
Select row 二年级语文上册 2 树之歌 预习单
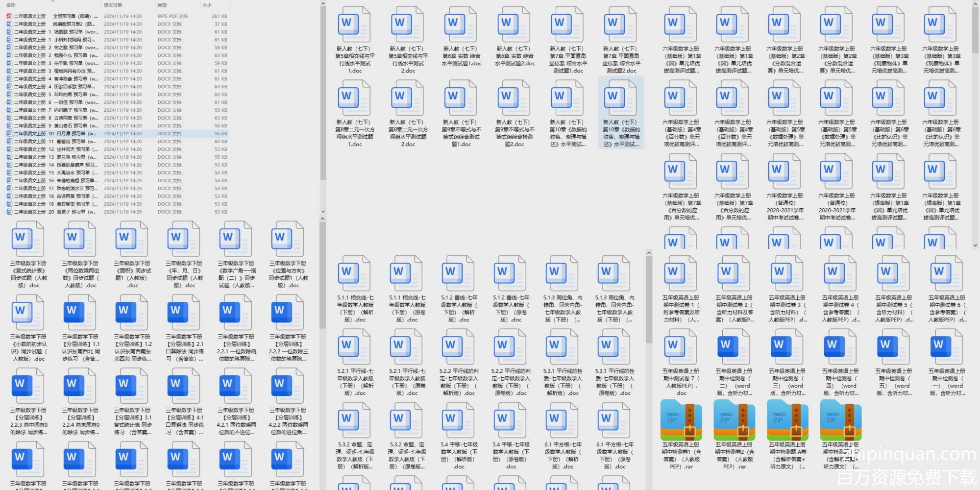tap(117, 48)
